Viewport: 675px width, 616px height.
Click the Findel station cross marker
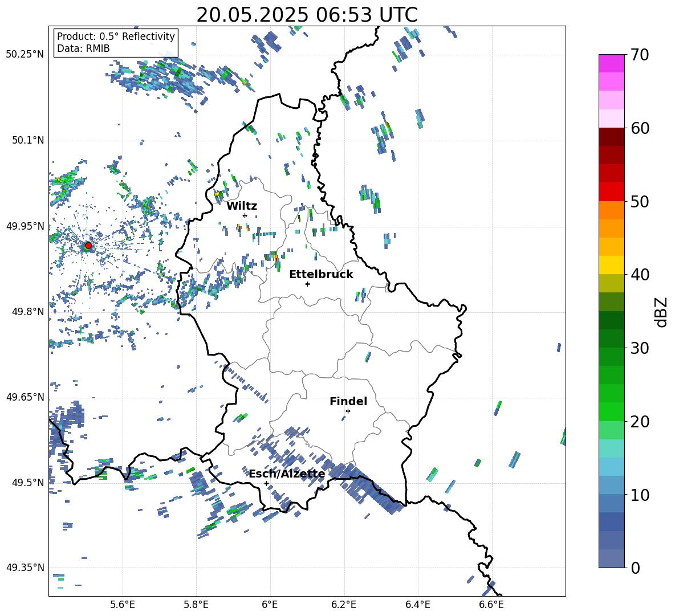[x=348, y=411]
